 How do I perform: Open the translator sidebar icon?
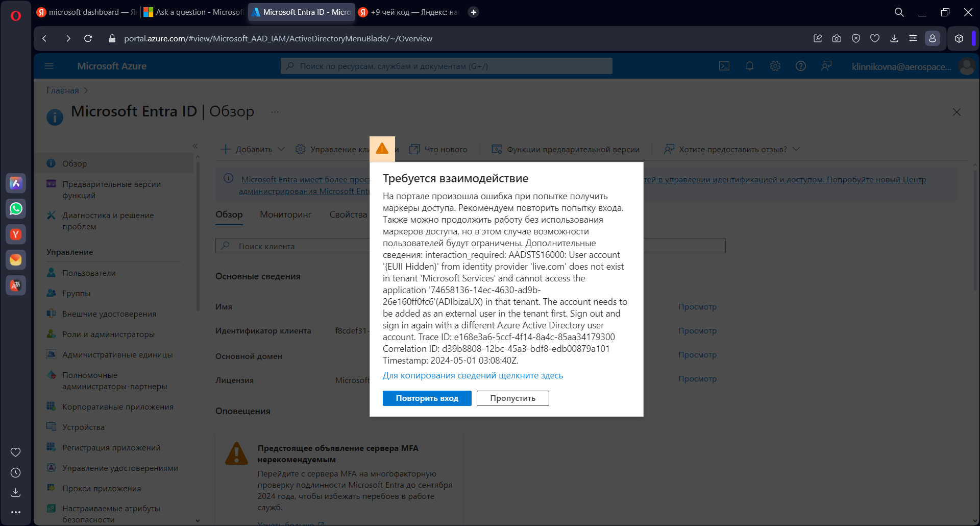(x=16, y=285)
